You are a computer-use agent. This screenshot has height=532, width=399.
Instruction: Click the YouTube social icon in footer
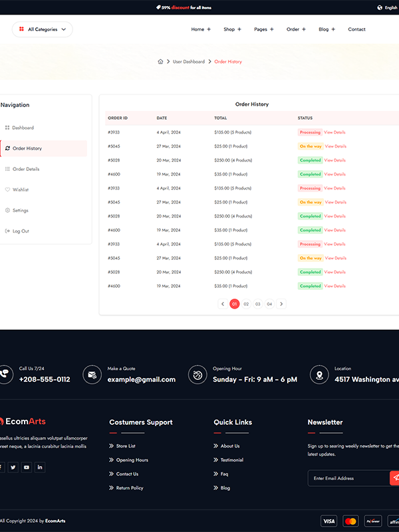[27, 467]
